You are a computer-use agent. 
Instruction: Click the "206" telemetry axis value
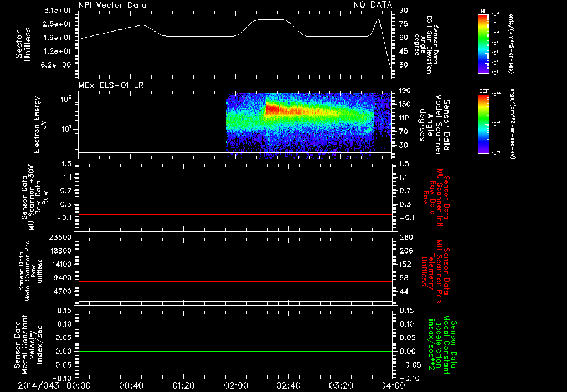tap(406, 251)
